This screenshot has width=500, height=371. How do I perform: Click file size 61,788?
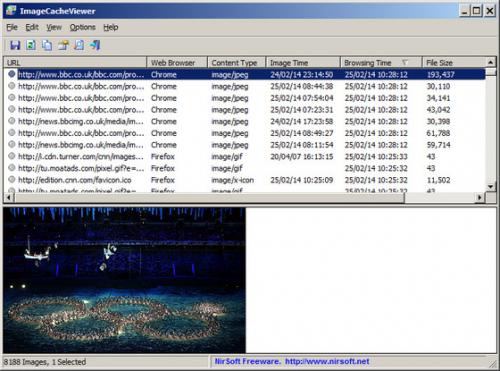pos(438,133)
